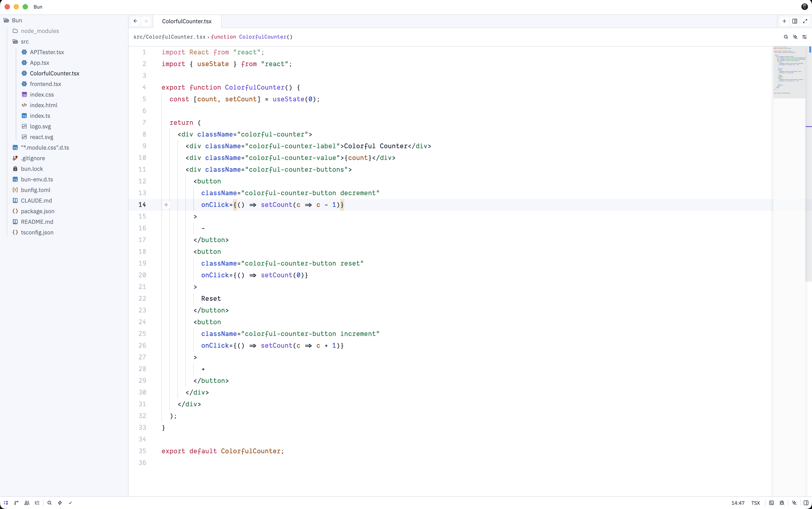Screen dimensions: 812x509
Task: Click the lightning bolt language server icon
Action: pos(60,503)
